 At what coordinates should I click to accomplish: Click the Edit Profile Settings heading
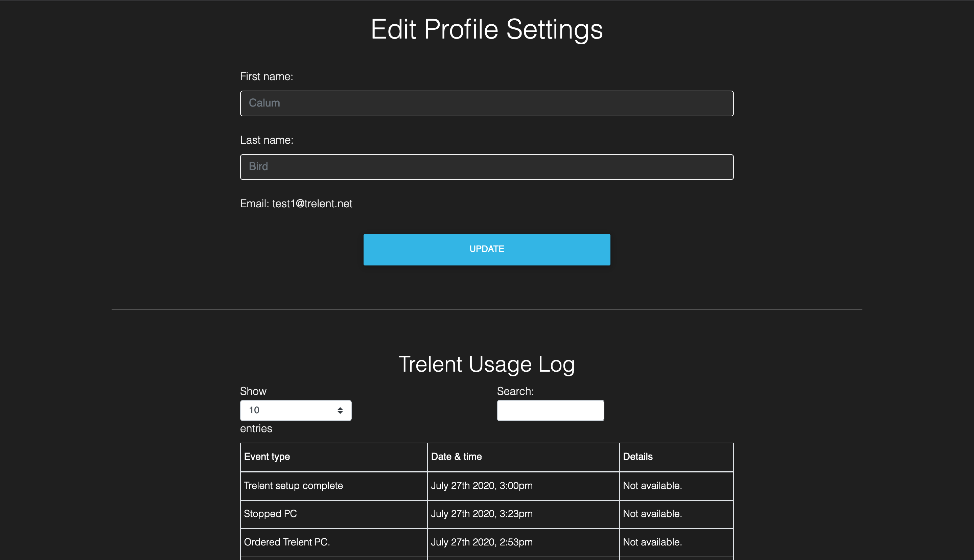point(487,30)
